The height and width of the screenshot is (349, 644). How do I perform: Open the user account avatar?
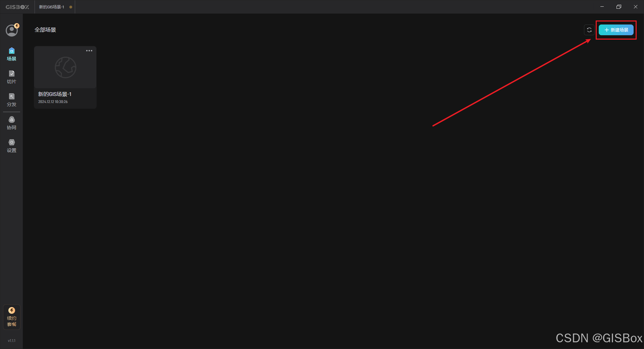12,31
